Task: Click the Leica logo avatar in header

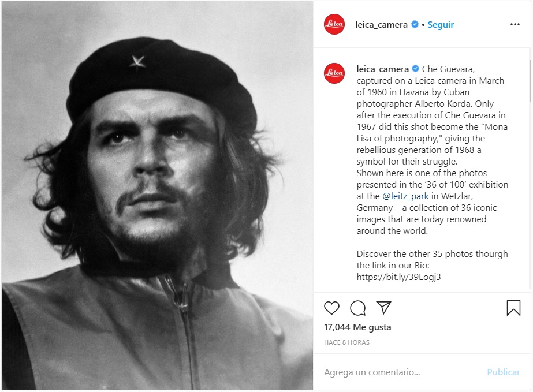Action: (x=334, y=24)
